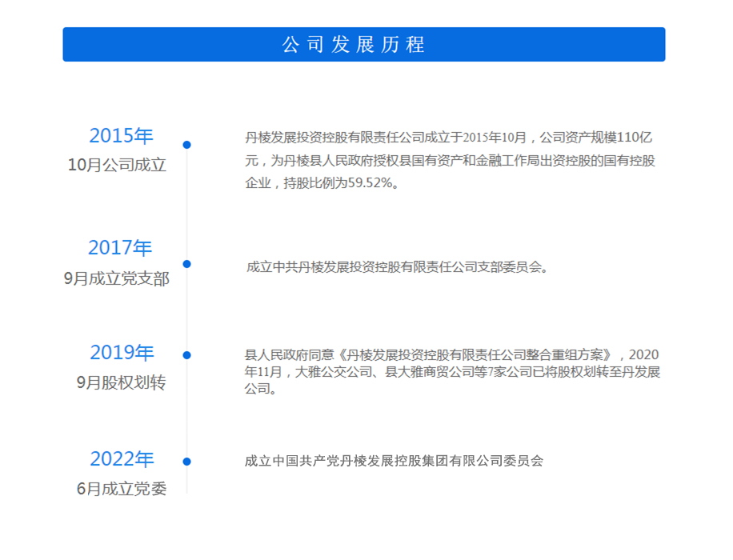This screenshot has width=733, height=560.
Task: Click the paragraph about 整合重组方案
Action: tap(452, 372)
